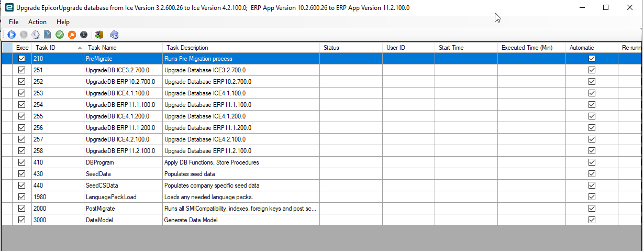Open the help book toolbar icon

pyautogui.click(x=114, y=35)
